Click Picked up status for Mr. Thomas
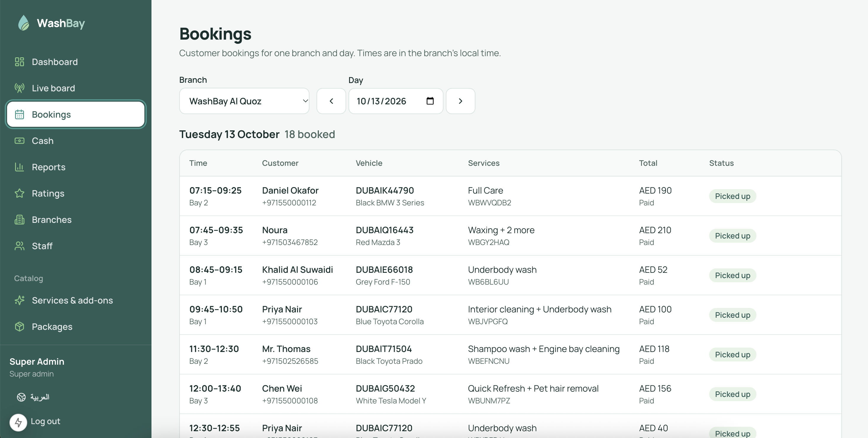The width and height of the screenshot is (868, 438). (x=733, y=354)
